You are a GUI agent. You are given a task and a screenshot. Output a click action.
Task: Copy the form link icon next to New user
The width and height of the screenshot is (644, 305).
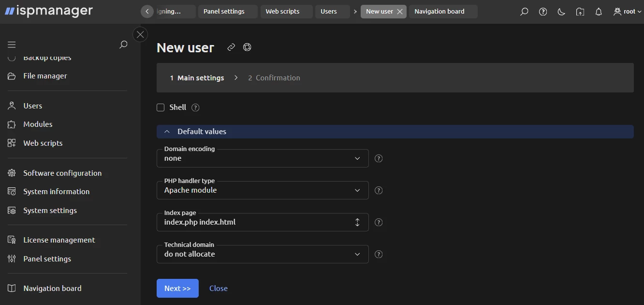point(231,47)
